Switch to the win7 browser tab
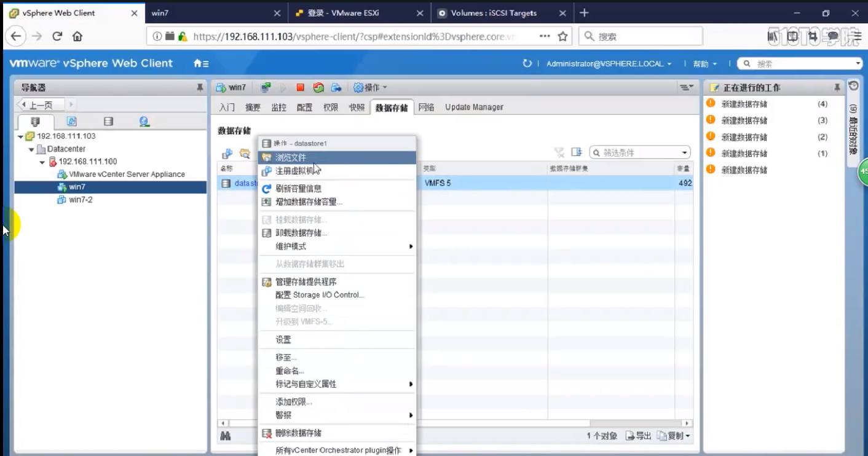 click(x=215, y=13)
